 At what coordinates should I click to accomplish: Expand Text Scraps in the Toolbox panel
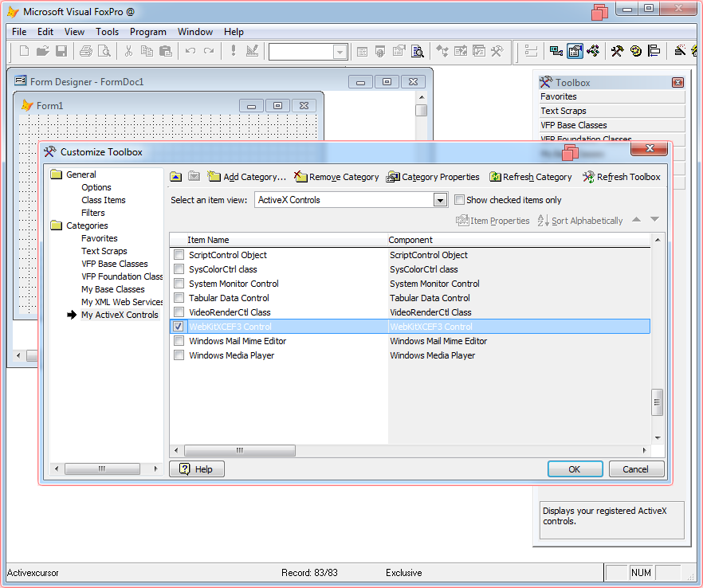tap(612, 112)
